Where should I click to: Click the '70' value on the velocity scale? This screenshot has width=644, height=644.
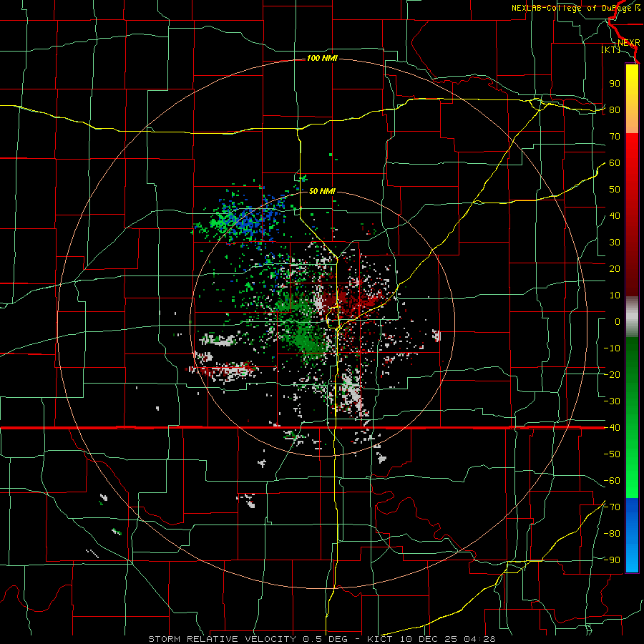click(x=615, y=137)
